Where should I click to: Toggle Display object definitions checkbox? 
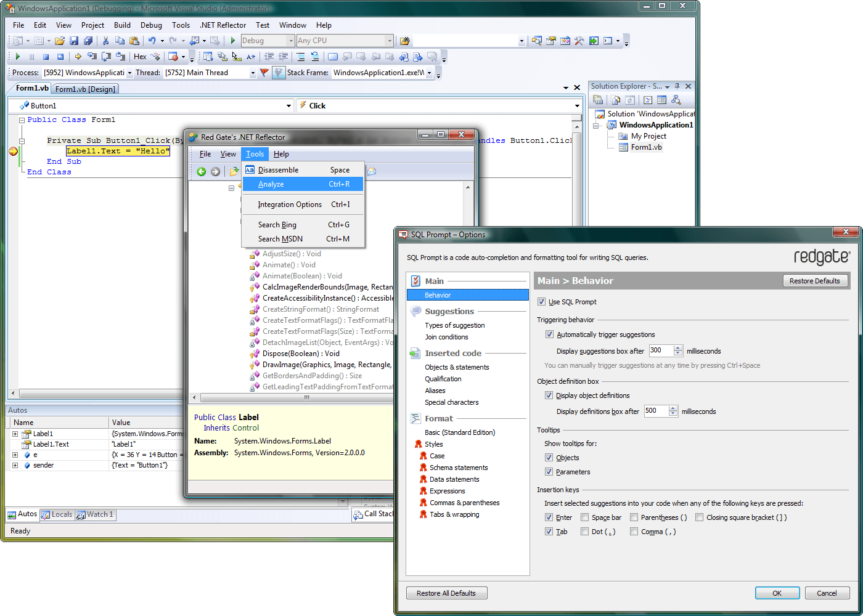point(549,395)
